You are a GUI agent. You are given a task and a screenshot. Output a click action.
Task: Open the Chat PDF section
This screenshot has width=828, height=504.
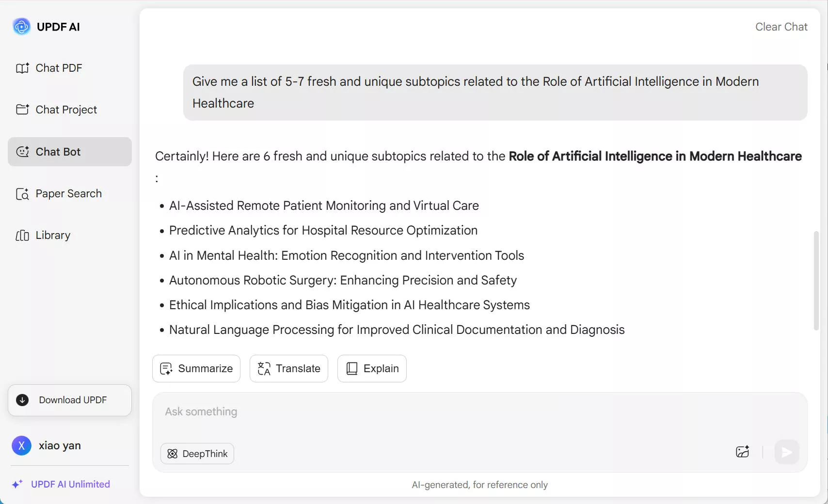[58, 68]
